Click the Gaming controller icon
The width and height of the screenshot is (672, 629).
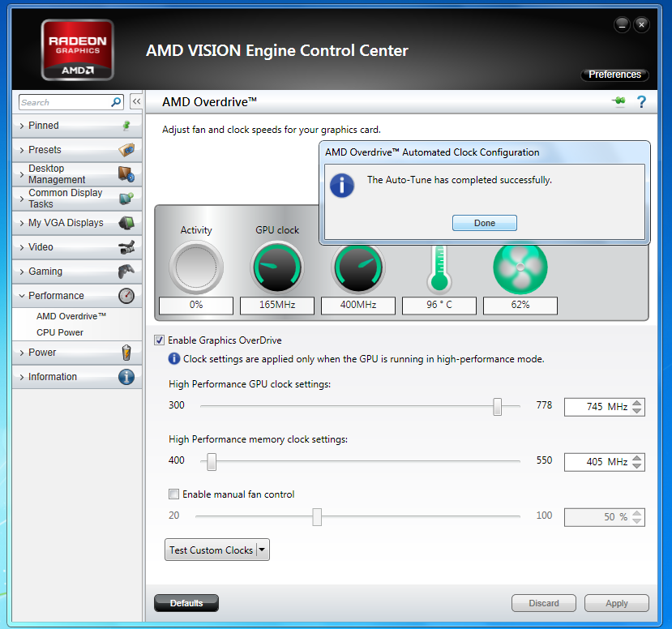tap(126, 272)
